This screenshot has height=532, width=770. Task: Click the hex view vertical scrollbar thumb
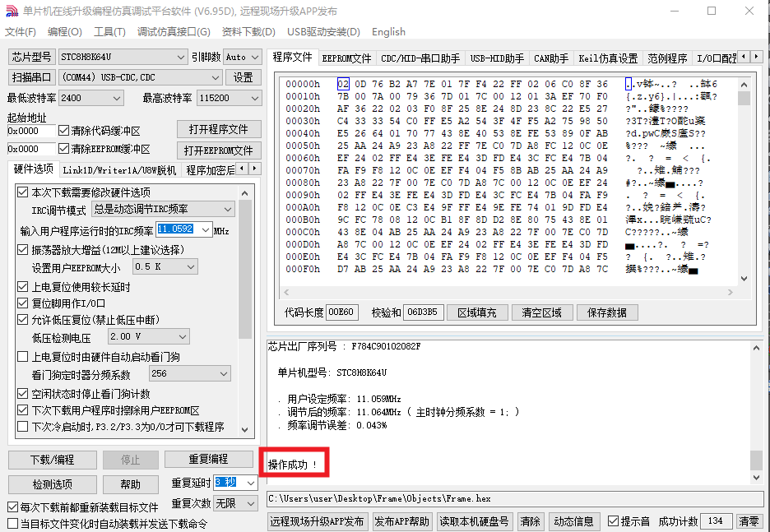tap(744, 98)
